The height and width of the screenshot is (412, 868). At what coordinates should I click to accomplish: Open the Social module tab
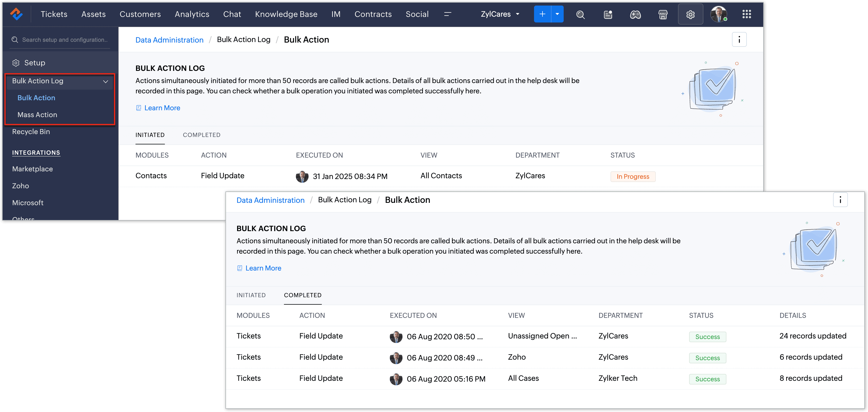click(x=417, y=14)
